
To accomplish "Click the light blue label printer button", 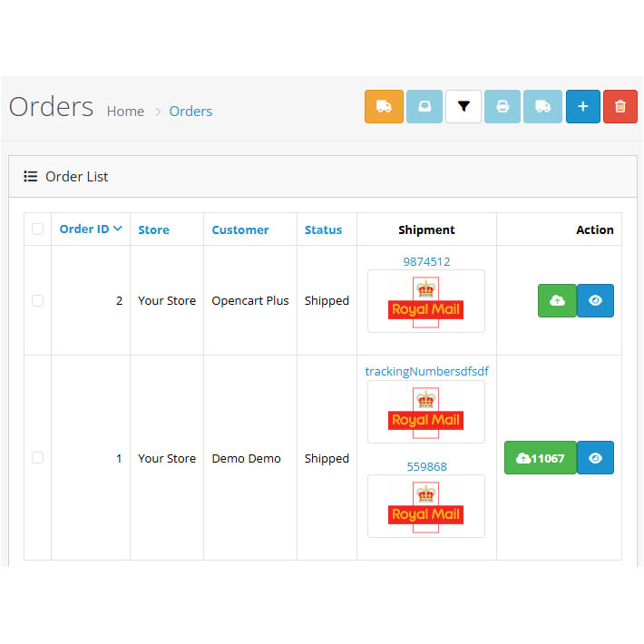I will click(x=424, y=106).
